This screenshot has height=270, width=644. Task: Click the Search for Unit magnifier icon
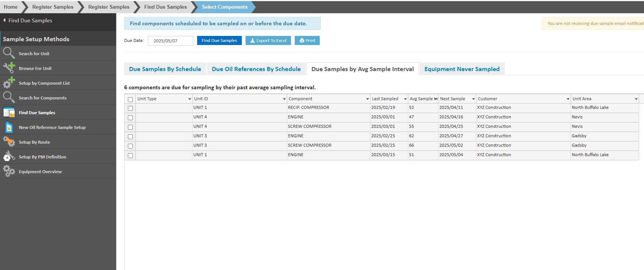pyautogui.click(x=9, y=53)
